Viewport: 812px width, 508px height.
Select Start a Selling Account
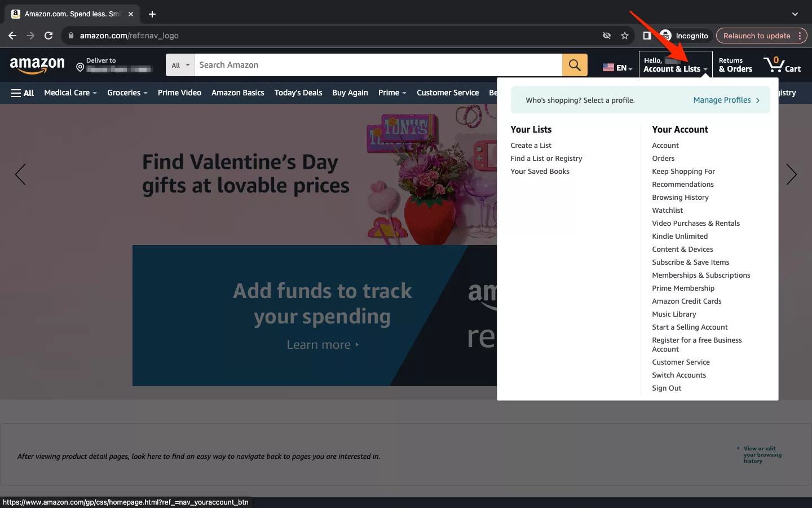click(690, 327)
